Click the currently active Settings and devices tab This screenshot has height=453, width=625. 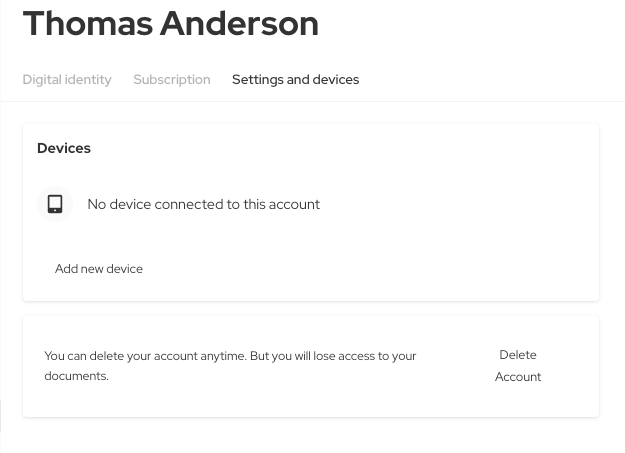295,79
